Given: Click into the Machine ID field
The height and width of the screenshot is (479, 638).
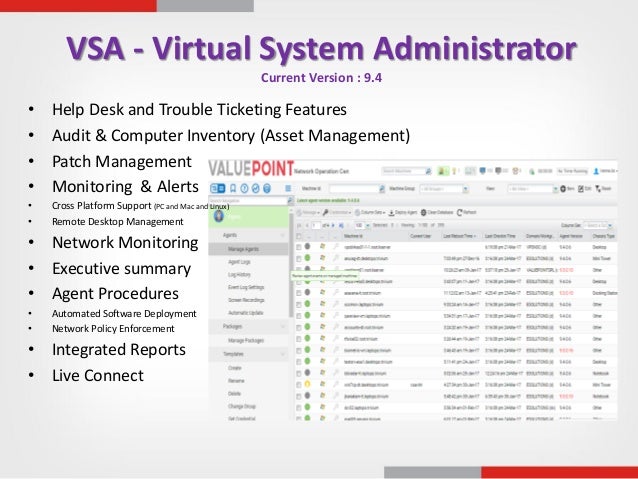Looking at the screenshot, I should 354,189.
